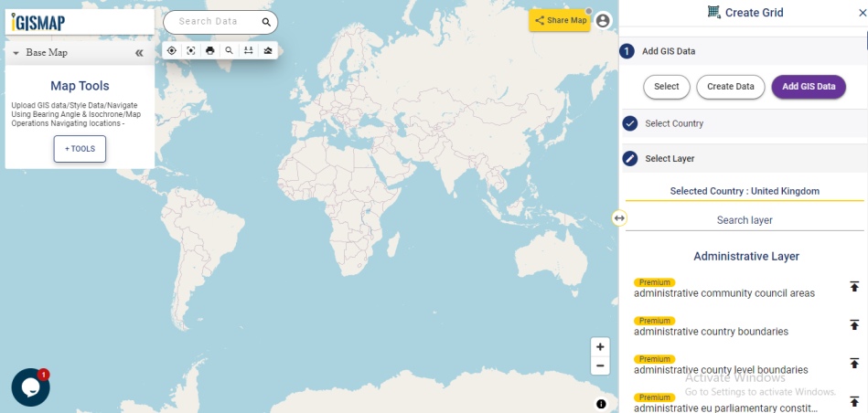
Task: Click Premium badge above community council areas
Action: (655, 282)
